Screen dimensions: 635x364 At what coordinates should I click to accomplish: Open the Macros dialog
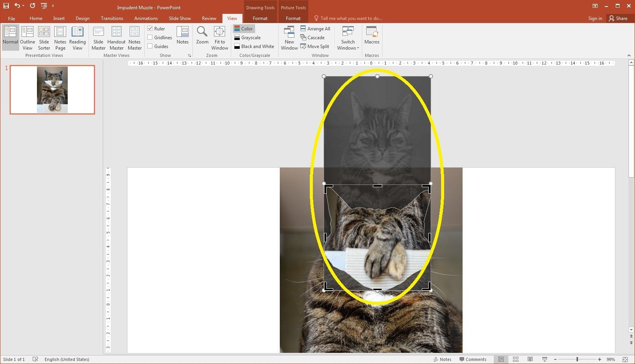(x=372, y=37)
